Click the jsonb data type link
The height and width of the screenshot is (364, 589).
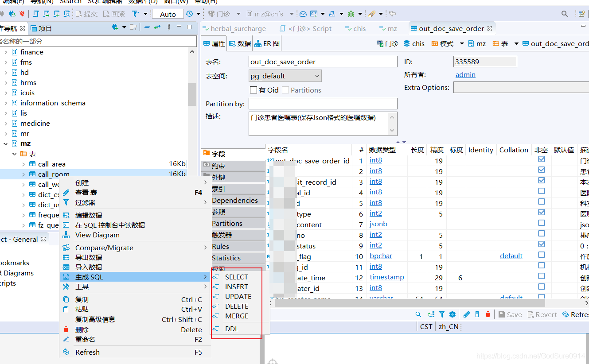378,224
